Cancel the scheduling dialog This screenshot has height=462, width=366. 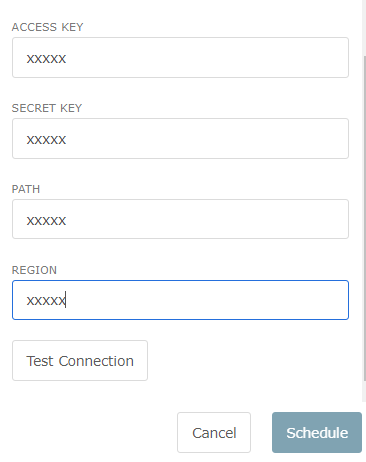[214, 432]
